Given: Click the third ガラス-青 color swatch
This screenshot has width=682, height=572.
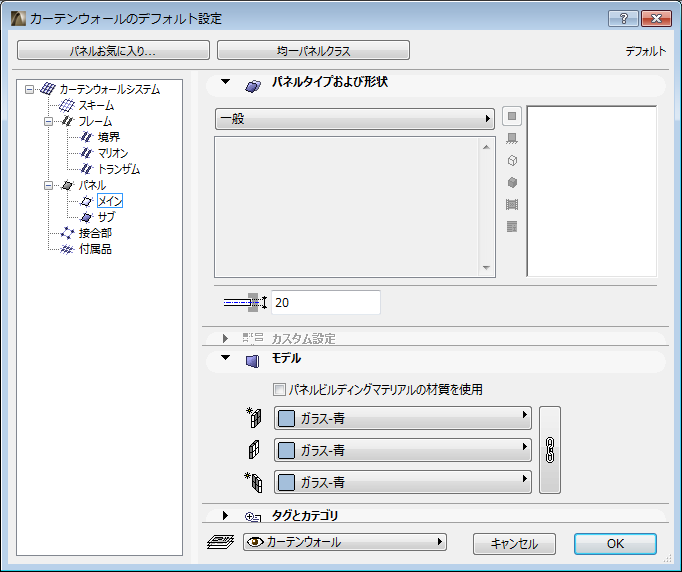Looking at the screenshot, I should tap(286, 482).
